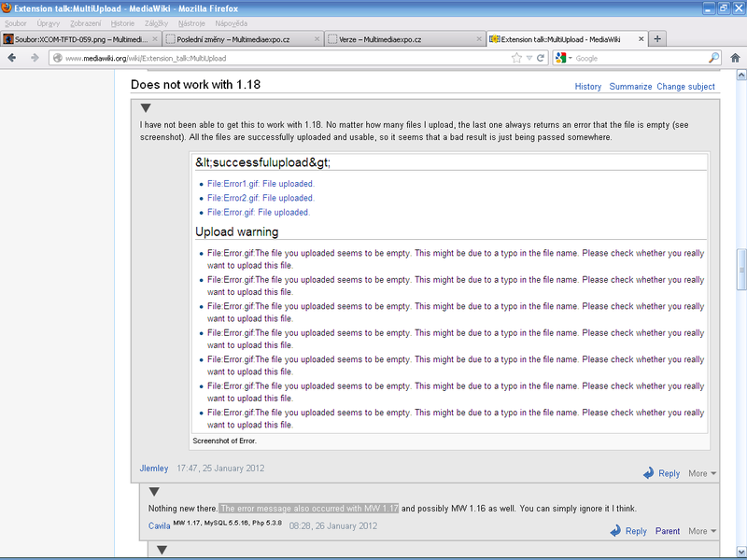The height and width of the screenshot is (560, 747).
Task: Click the vertical scrollbar thumb
Action: click(740, 263)
